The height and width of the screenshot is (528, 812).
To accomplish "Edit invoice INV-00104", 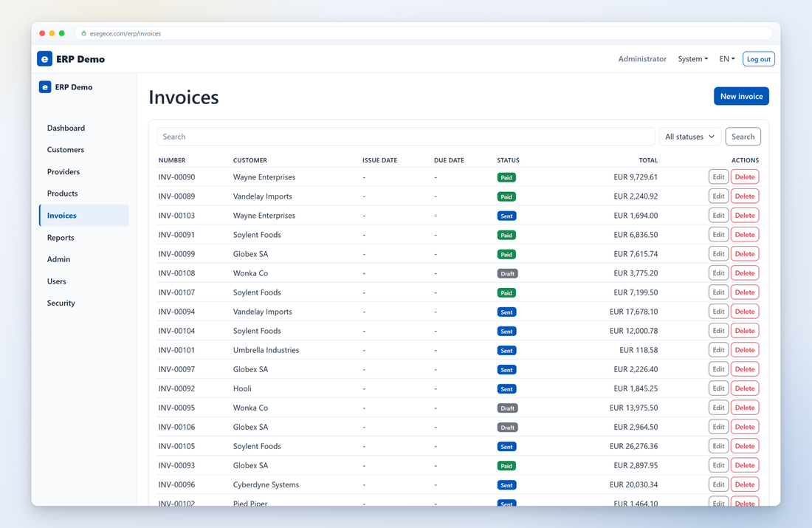I will [x=718, y=331].
